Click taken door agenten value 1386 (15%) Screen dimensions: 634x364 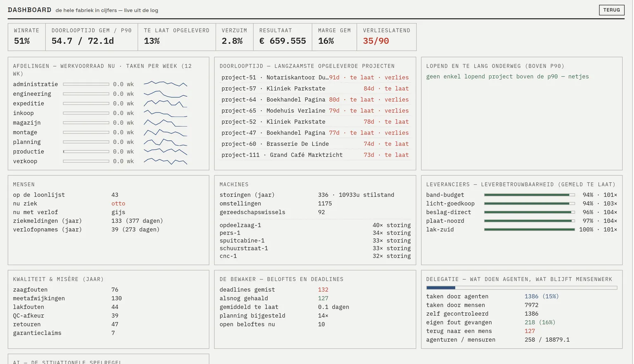(x=542, y=296)
